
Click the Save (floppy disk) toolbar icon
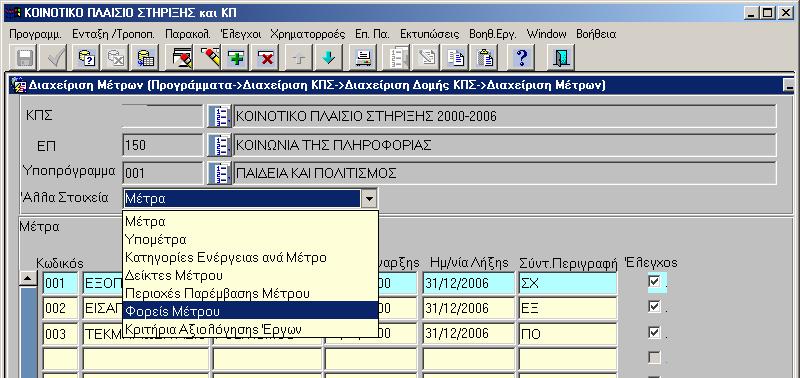22,58
